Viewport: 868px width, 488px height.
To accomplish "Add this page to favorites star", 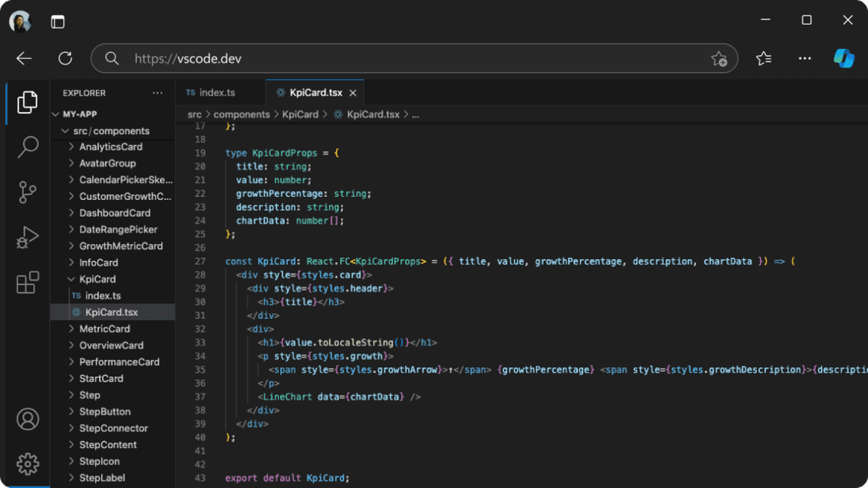I will point(718,59).
